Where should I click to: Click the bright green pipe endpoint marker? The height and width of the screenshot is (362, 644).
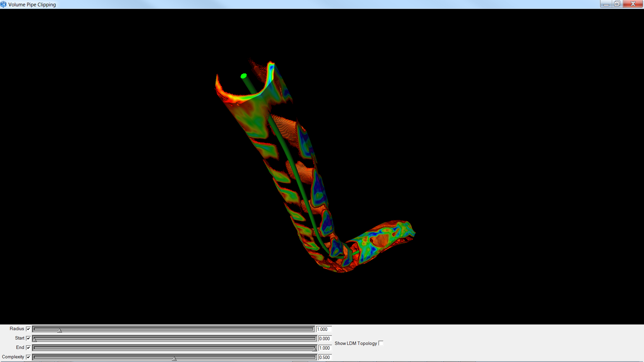pos(244,76)
